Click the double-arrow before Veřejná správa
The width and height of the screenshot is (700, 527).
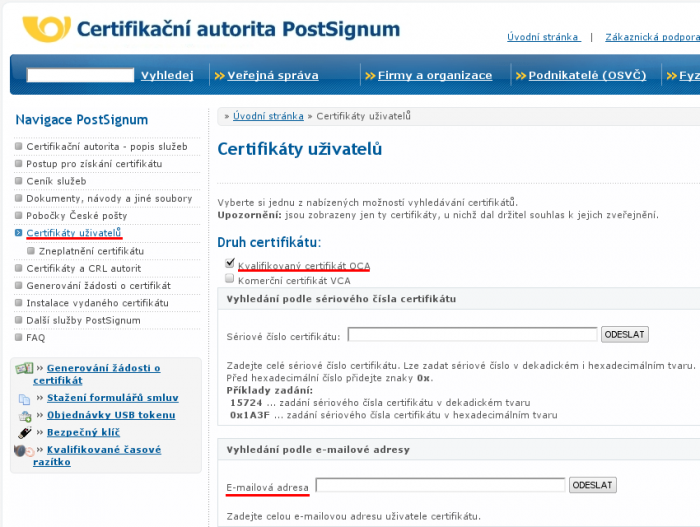[219, 75]
